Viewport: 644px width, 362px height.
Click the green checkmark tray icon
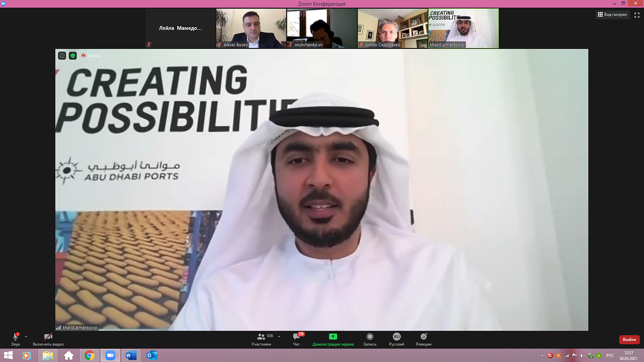point(599,356)
